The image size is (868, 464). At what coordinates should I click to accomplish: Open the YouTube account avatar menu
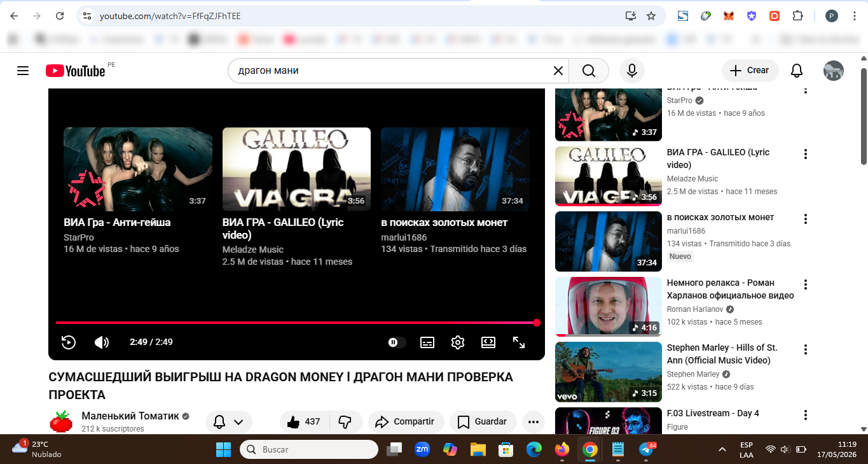[834, 71]
